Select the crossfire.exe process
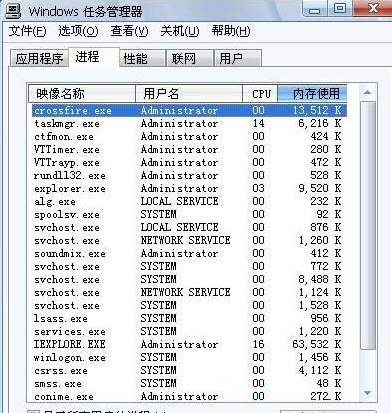This screenshot has width=392, height=413. click(189, 110)
